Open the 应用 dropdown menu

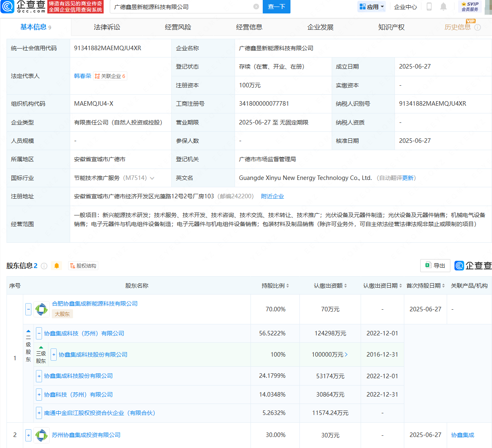(x=371, y=7)
